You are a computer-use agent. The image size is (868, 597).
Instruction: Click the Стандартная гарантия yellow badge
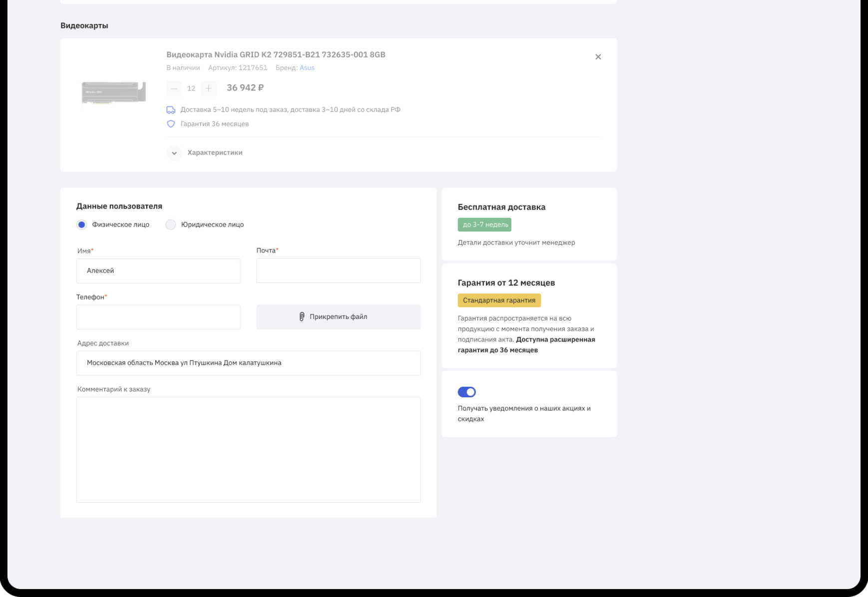point(499,300)
